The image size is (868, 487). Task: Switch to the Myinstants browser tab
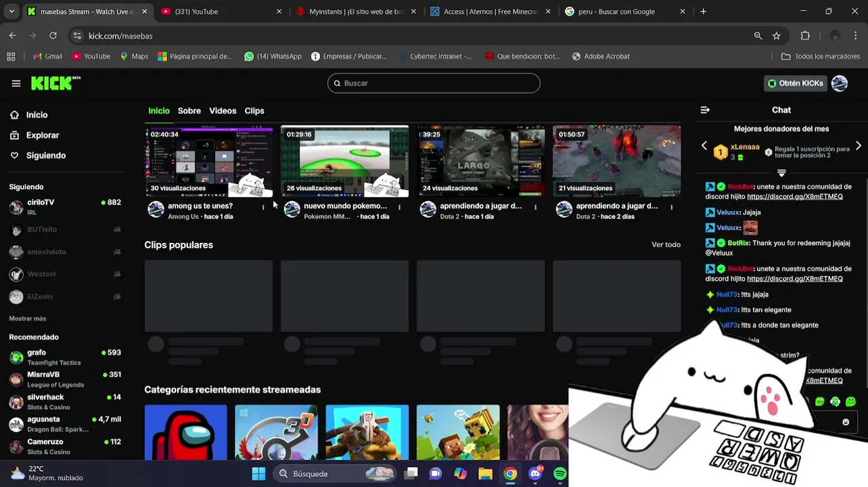pyautogui.click(x=356, y=11)
